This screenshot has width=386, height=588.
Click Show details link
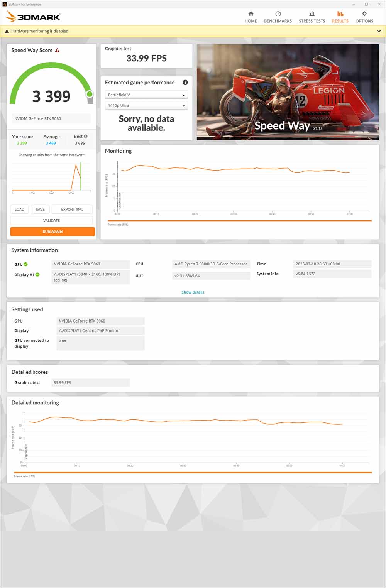click(193, 292)
